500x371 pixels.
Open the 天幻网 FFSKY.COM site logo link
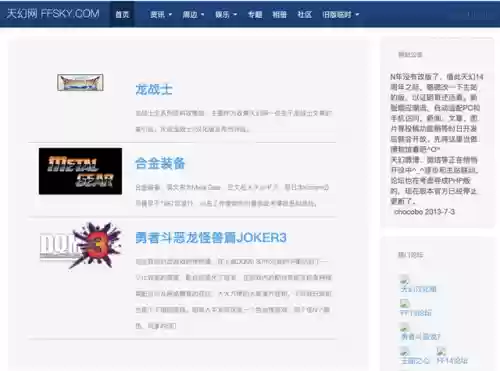pos(53,14)
